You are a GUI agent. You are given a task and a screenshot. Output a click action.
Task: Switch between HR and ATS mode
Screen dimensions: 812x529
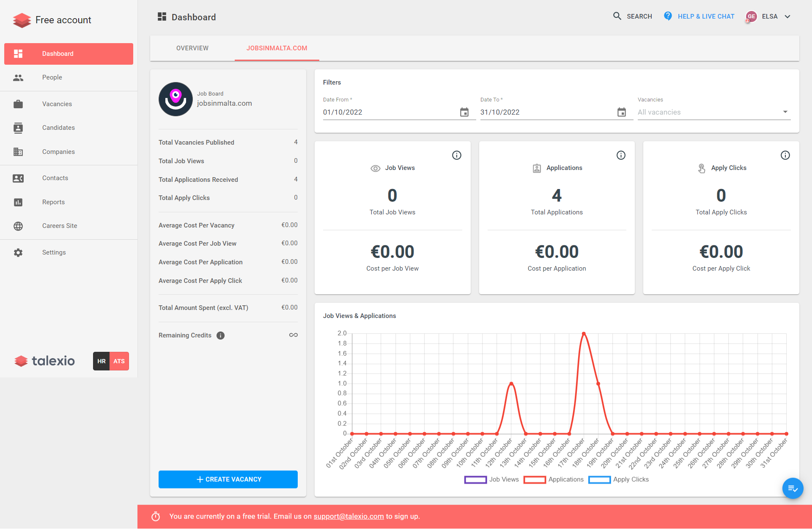click(x=111, y=361)
